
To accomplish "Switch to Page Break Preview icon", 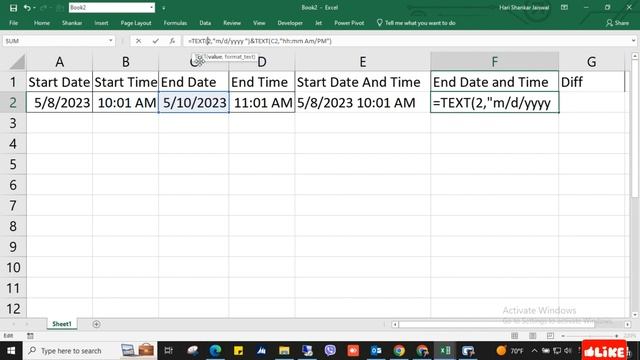I will click(x=550, y=336).
